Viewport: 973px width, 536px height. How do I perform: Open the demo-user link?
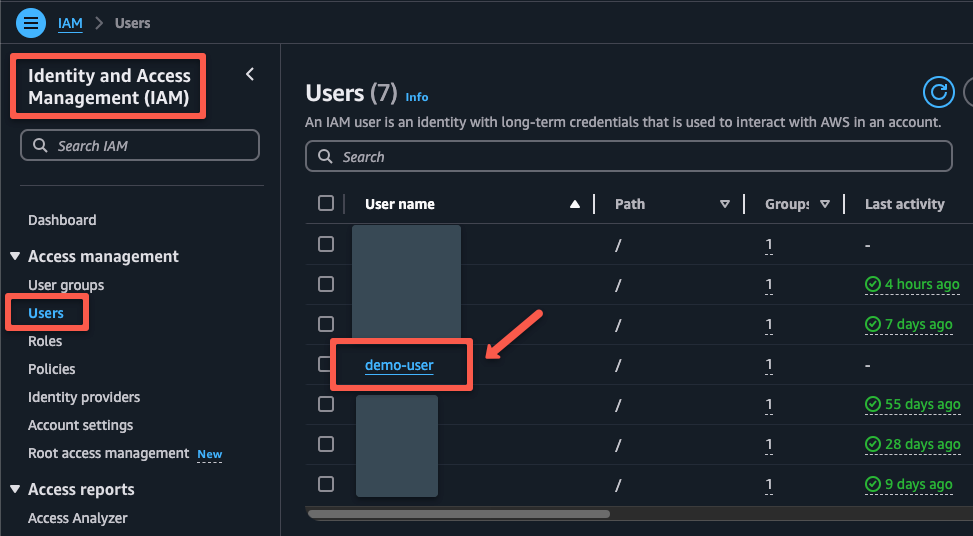399,365
